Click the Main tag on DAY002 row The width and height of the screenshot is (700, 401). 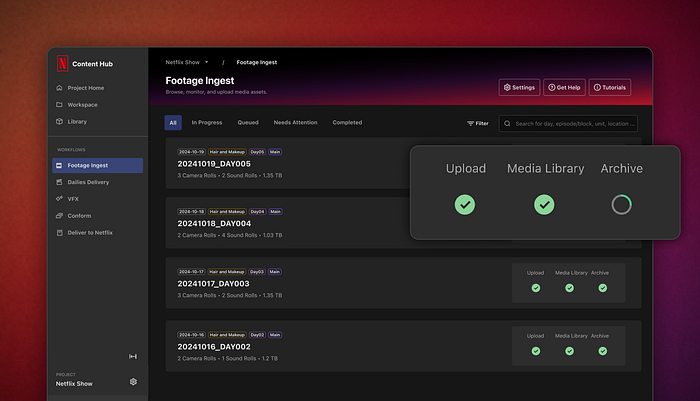pos(275,335)
